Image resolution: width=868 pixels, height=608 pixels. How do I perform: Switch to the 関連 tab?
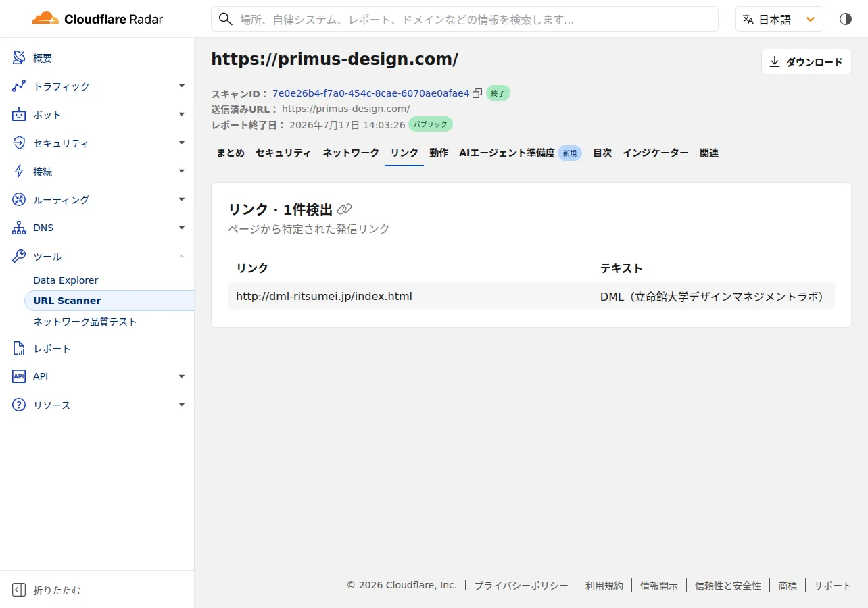click(709, 153)
